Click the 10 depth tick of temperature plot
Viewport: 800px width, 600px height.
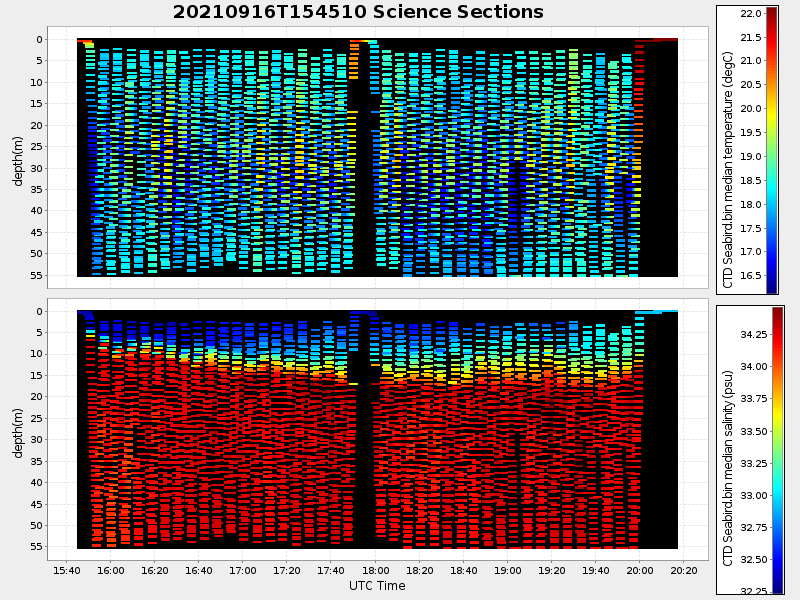37,82
